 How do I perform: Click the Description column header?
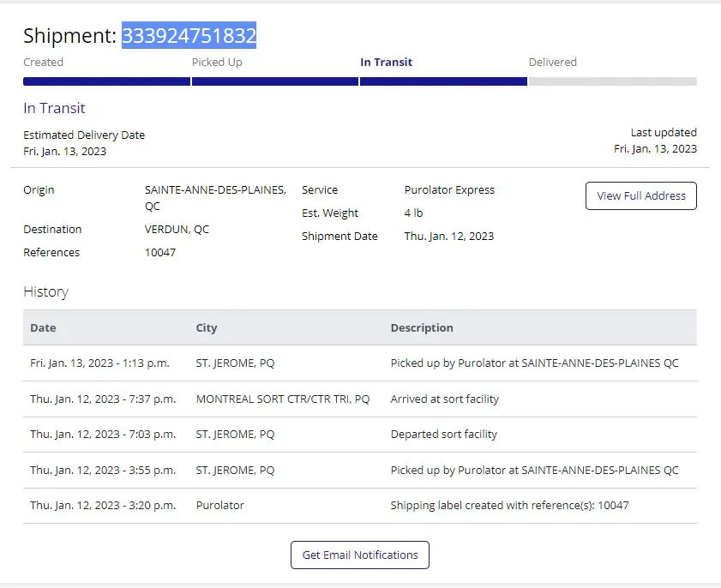tap(422, 327)
